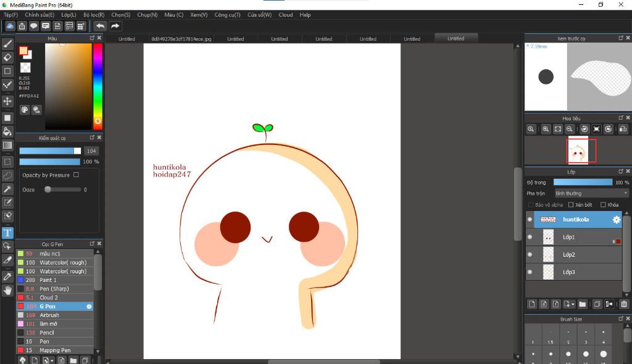The image size is (632, 364).
Task: Select the Text tool
Action: coord(7,233)
